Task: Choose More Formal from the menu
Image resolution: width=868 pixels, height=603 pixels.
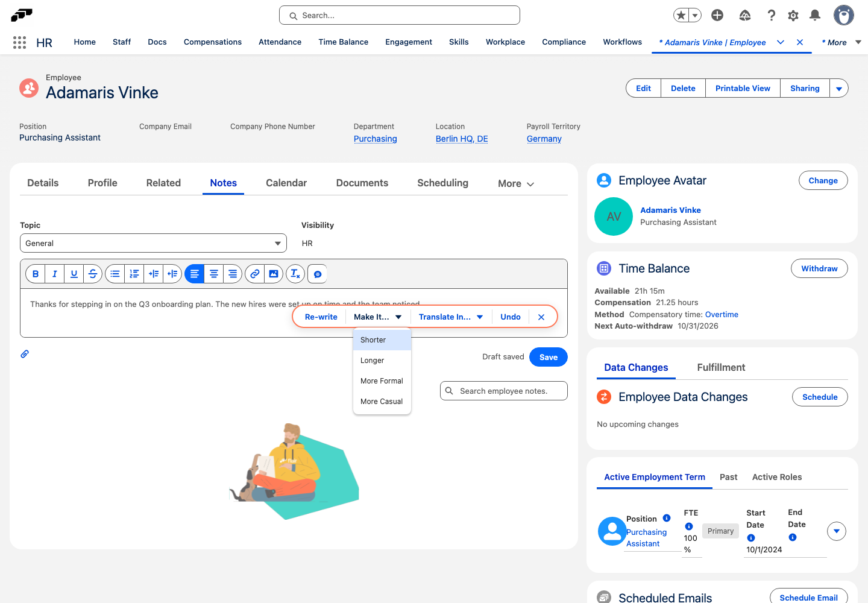Action: [x=382, y=381]
